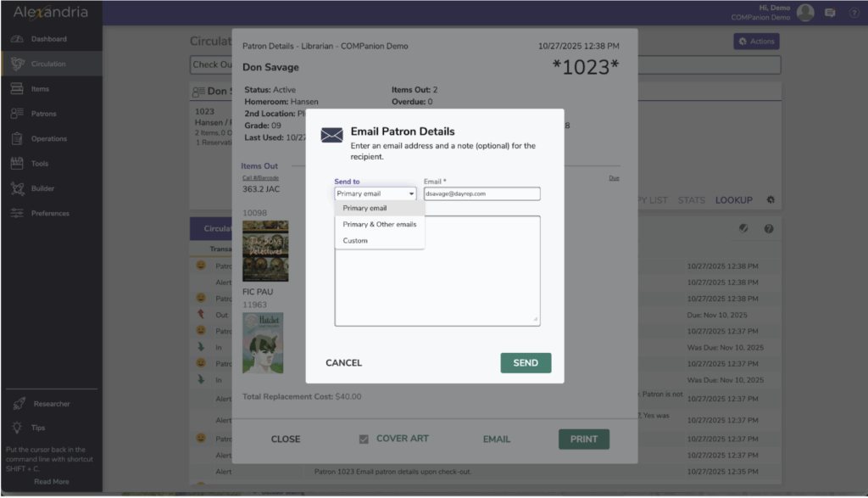Open the Tools sidebar icon
Viewport: 868px width, 498px height.
pyautogui.click(x=17, y=164)
